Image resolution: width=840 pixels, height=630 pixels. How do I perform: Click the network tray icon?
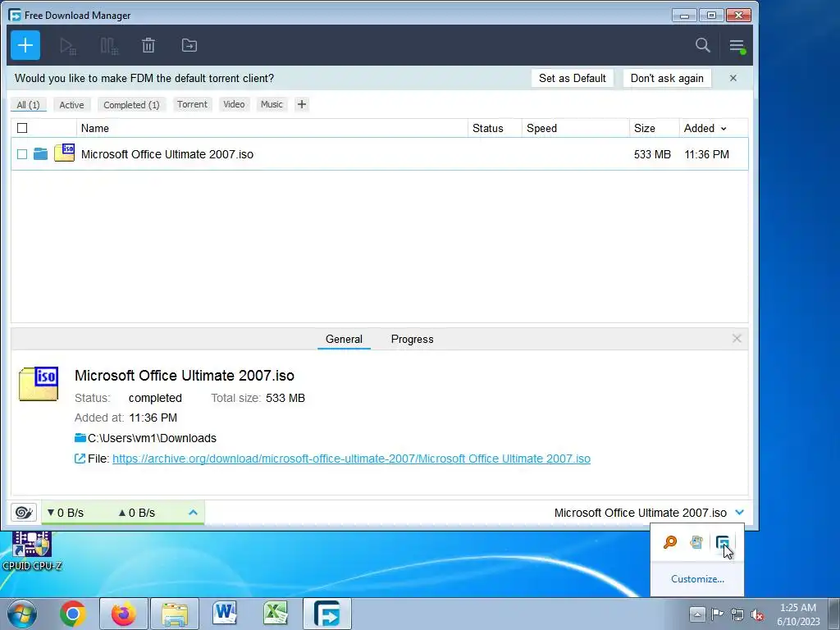coord(737,614)
